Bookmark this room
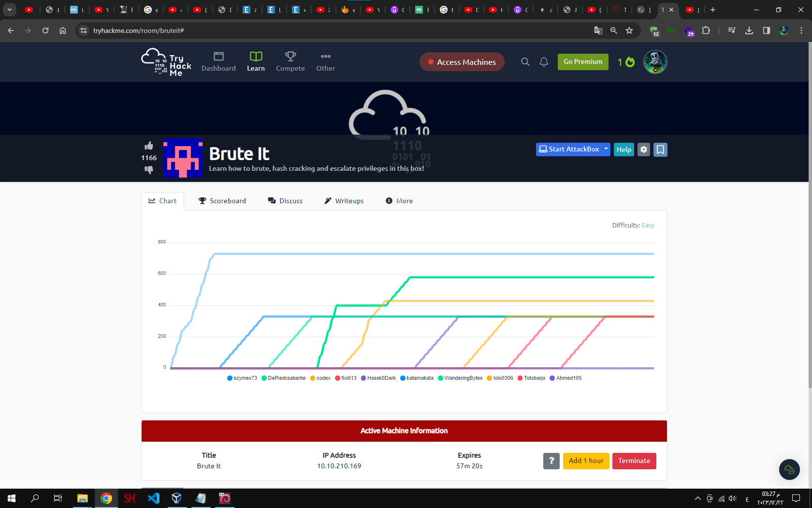 [x=660, y=149]
